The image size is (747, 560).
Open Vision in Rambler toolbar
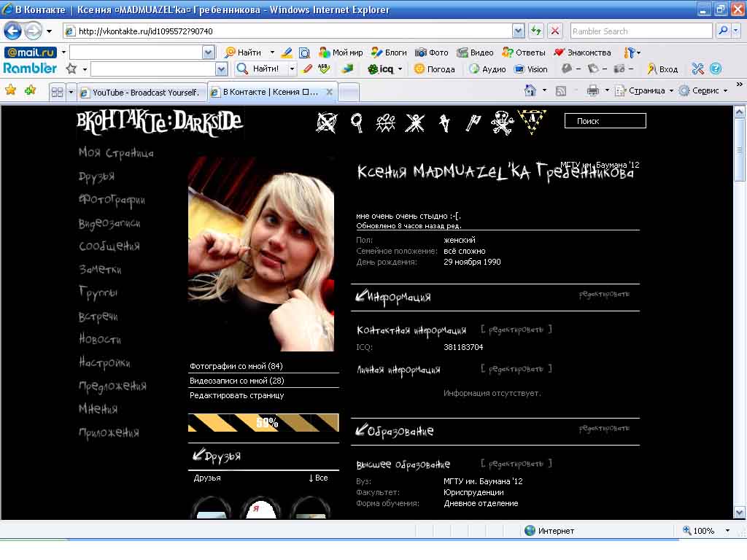pos(531,69)
